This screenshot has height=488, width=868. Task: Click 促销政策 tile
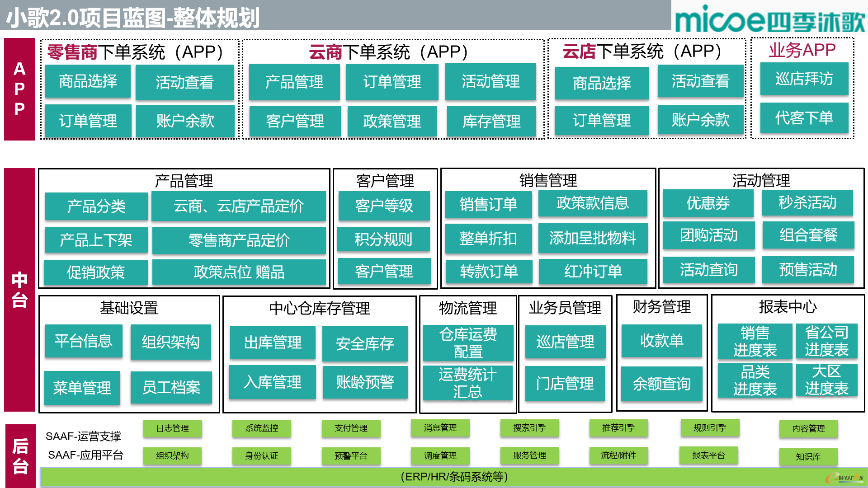[96, 272]
